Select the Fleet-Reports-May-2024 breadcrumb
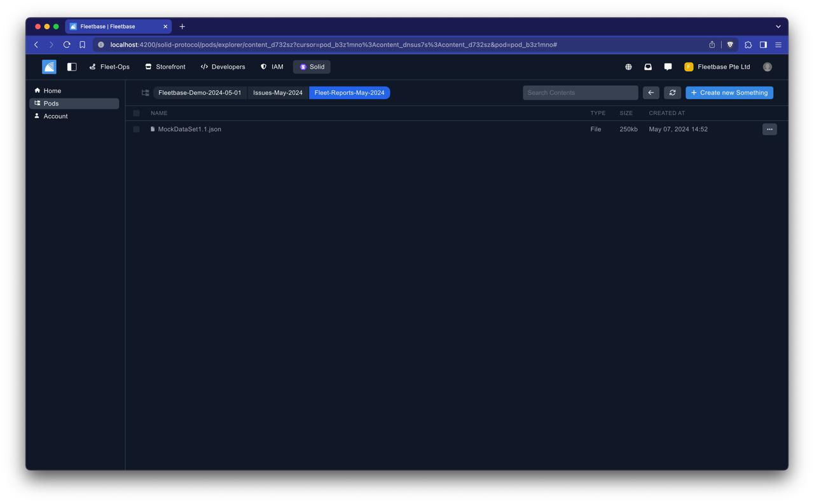The image size is (814, 504). [349, 93]
